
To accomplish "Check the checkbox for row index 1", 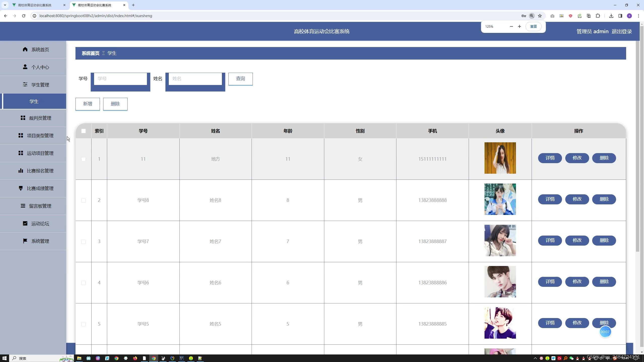I will click(x=84, y=159).
